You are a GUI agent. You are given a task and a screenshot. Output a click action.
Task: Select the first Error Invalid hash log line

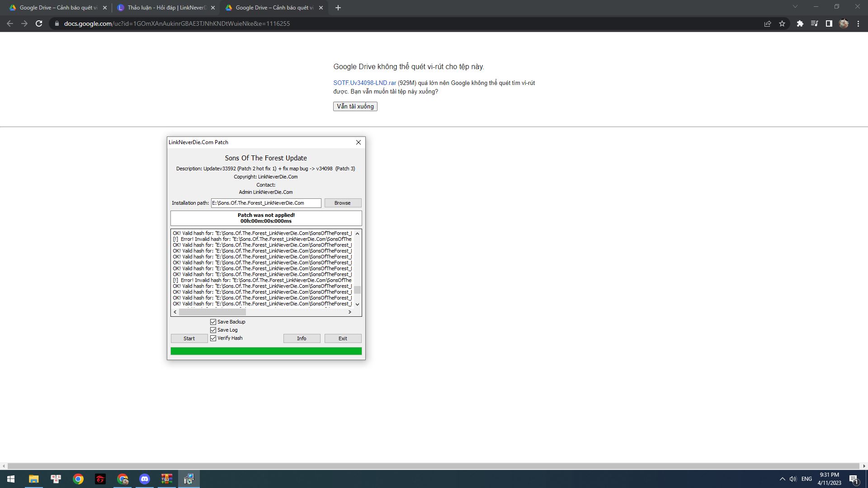[262, 239]
